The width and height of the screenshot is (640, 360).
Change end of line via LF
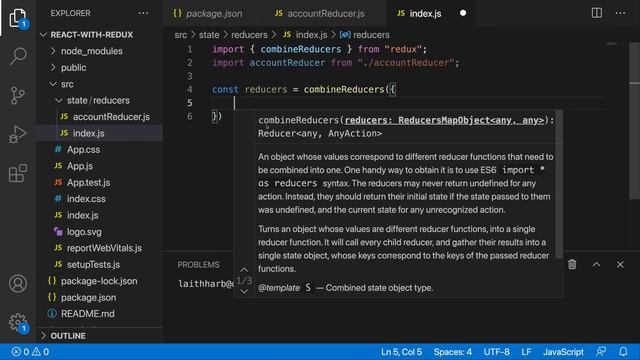(x=526, y=352)
